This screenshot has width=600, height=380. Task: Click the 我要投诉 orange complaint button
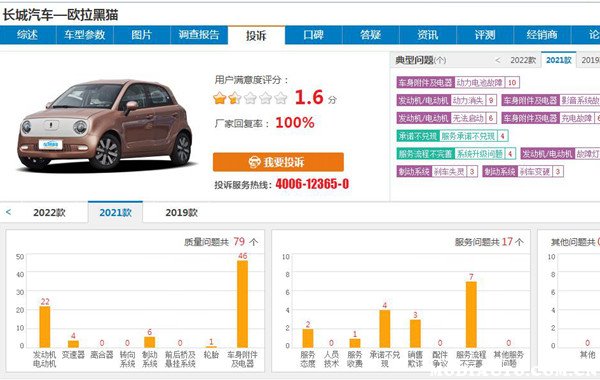coord(278,162)
